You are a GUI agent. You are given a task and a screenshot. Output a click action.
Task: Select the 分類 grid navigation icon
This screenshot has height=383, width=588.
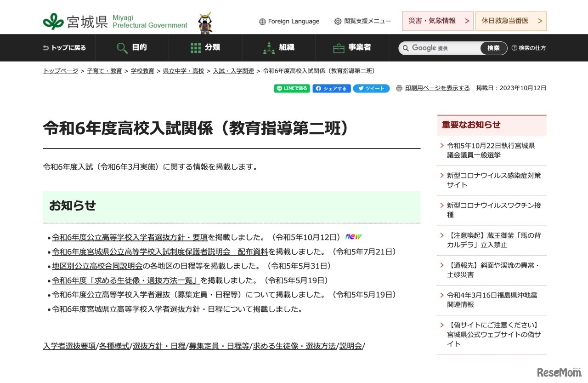[196, 47]
